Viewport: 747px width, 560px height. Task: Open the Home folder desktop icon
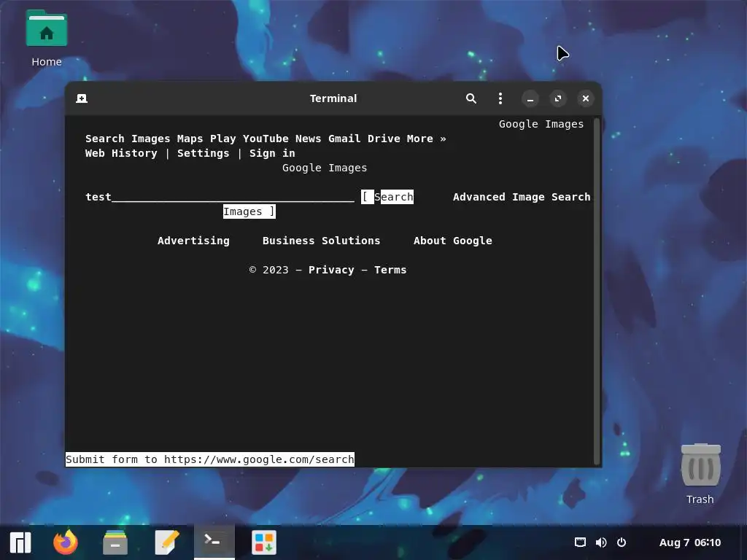[47, 39]
